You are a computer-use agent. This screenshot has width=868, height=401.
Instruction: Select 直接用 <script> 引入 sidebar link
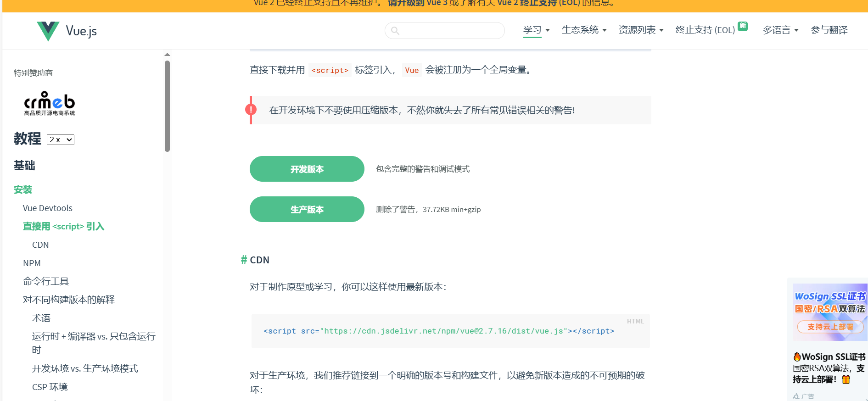click(64, 226)
